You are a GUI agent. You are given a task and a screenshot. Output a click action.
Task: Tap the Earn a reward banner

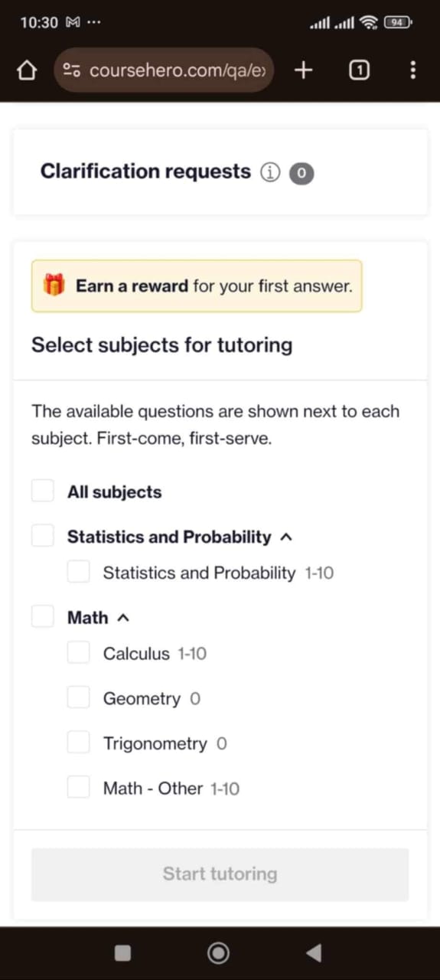click(197, 286)
